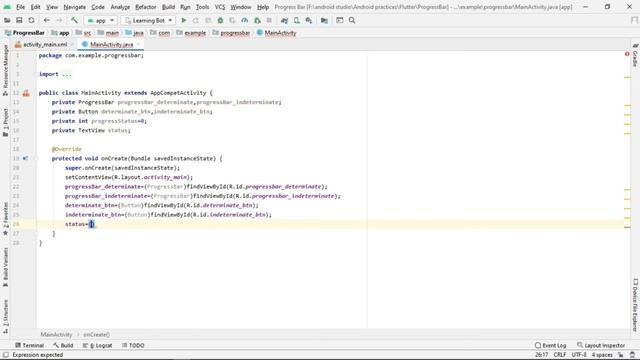The width and height of the screenshot is (640, 360).
Task: Toggle the Structure tool window
Action: pyautogui.click(x=5, y=317)
